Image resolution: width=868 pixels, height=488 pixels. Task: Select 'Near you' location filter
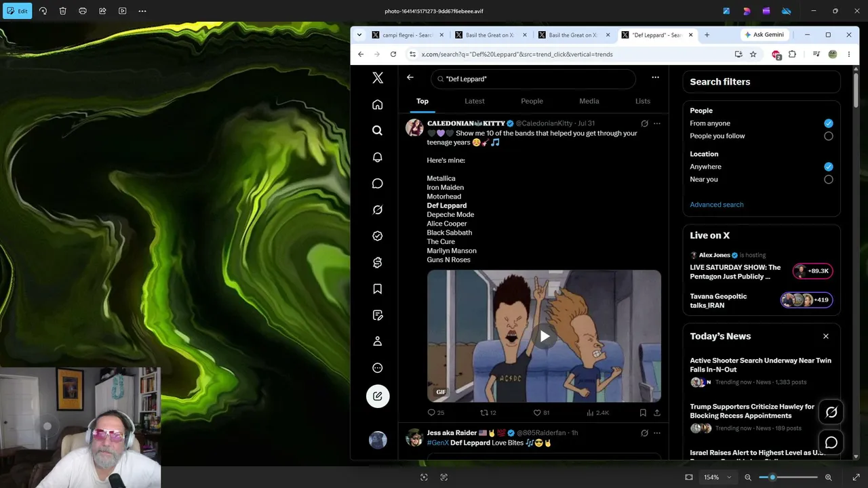point(828,180)
